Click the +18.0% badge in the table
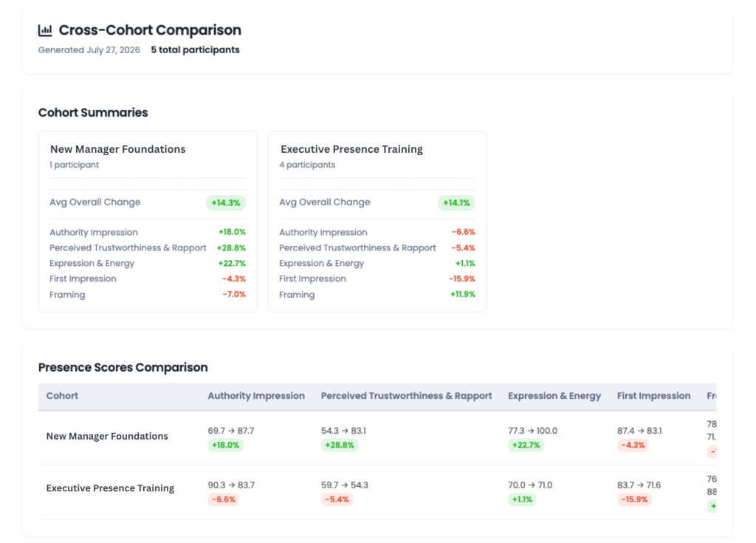Viewport: 756px width, 543px height. coord(226,445)
